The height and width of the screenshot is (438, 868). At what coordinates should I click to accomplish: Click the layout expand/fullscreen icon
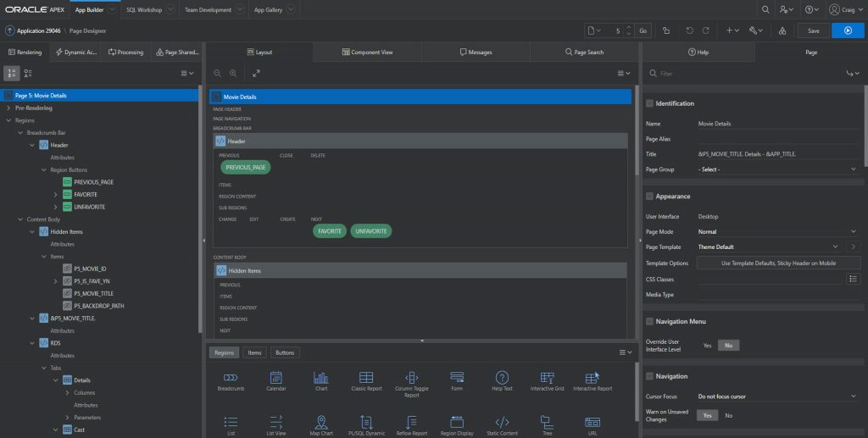256,74
